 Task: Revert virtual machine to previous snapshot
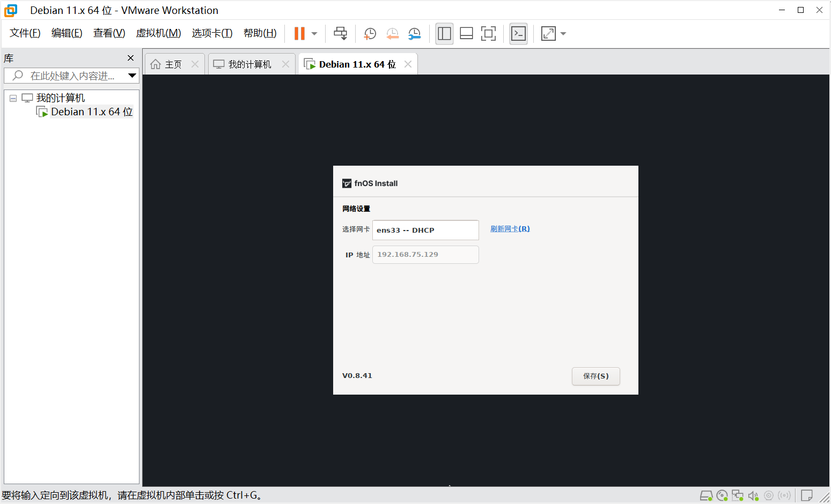(393, 34)
